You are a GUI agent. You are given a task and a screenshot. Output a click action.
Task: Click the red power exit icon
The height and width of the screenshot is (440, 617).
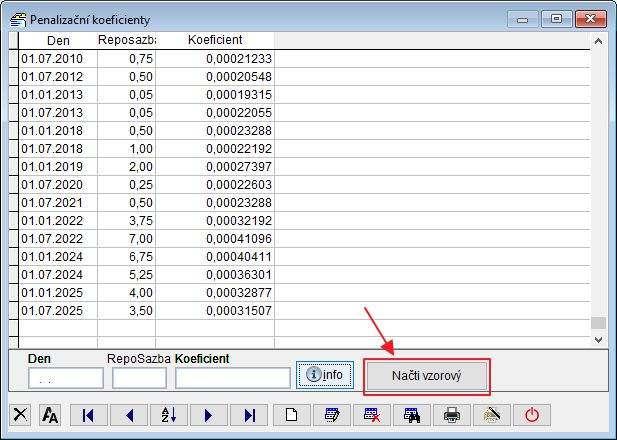(532, 415)
